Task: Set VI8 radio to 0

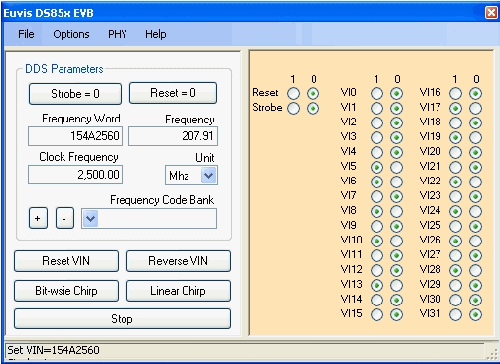Action: click(x=396, y=211)
